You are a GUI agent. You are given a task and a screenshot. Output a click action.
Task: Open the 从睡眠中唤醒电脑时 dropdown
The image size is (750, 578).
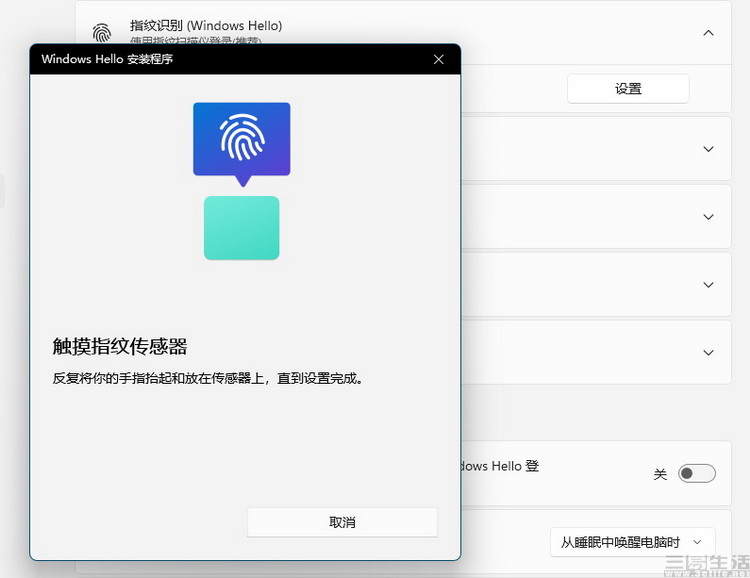633,542
